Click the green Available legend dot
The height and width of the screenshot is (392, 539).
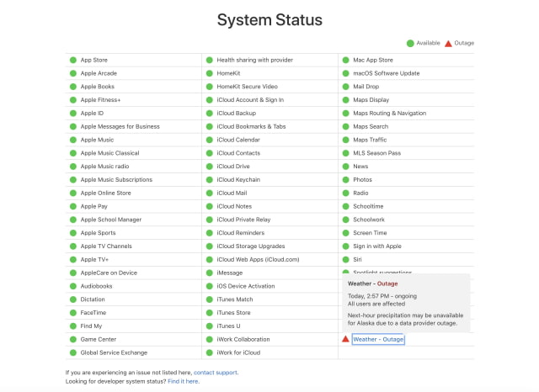[x=410, y=42]
